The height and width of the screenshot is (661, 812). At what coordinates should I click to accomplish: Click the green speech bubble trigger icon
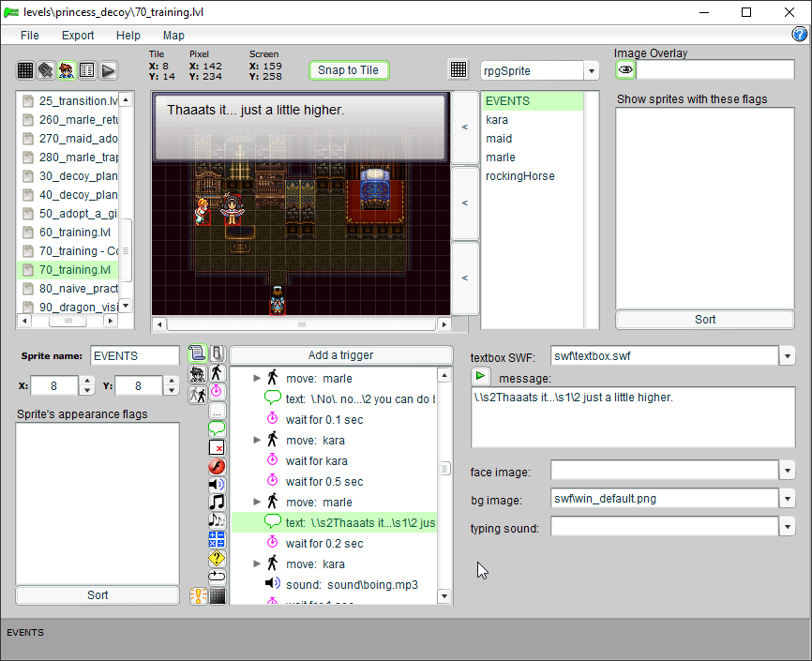pos(217,428)
